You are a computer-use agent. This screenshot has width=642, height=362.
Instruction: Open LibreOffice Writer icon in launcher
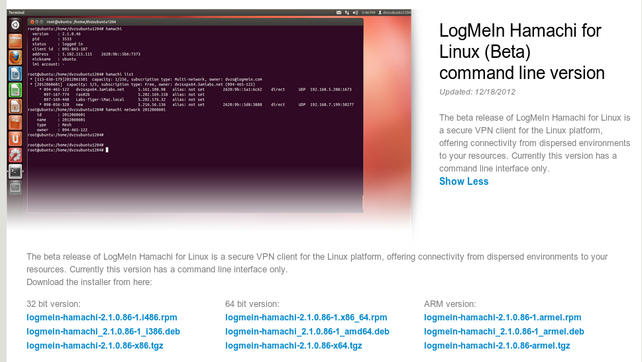click(15, 74)
